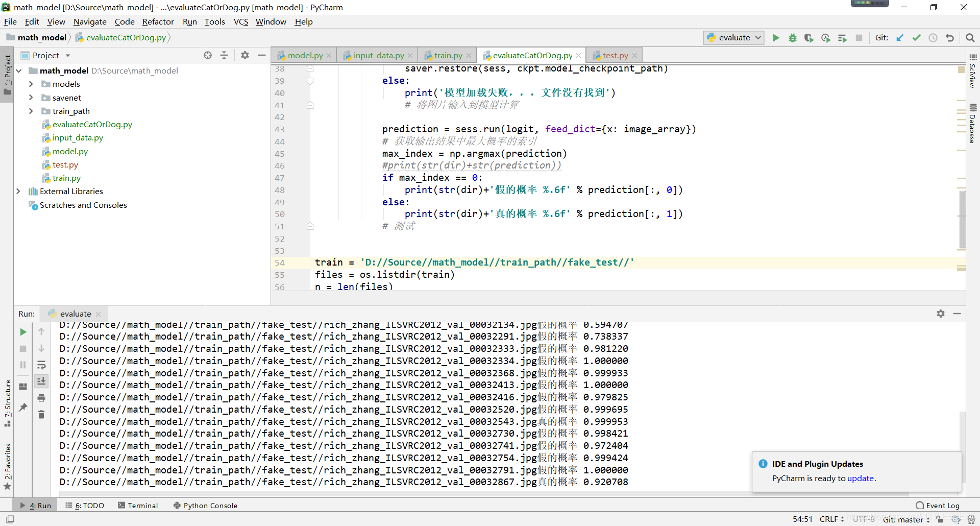Screen dimensions: 980x526
Task: Open the evaluate run configuration dropdown
Action: [x=733, y=38]
